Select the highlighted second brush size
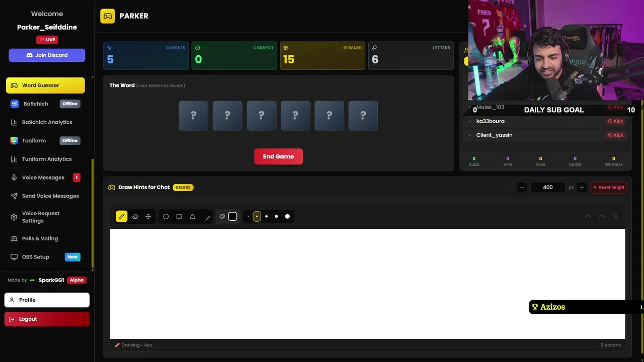 pos(257,217)
